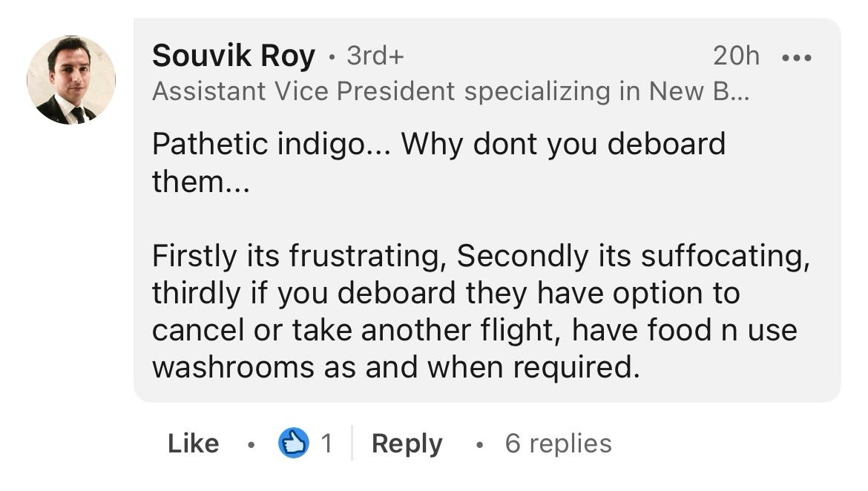
Task: Click the 20h timestamp
Action: 736,56
